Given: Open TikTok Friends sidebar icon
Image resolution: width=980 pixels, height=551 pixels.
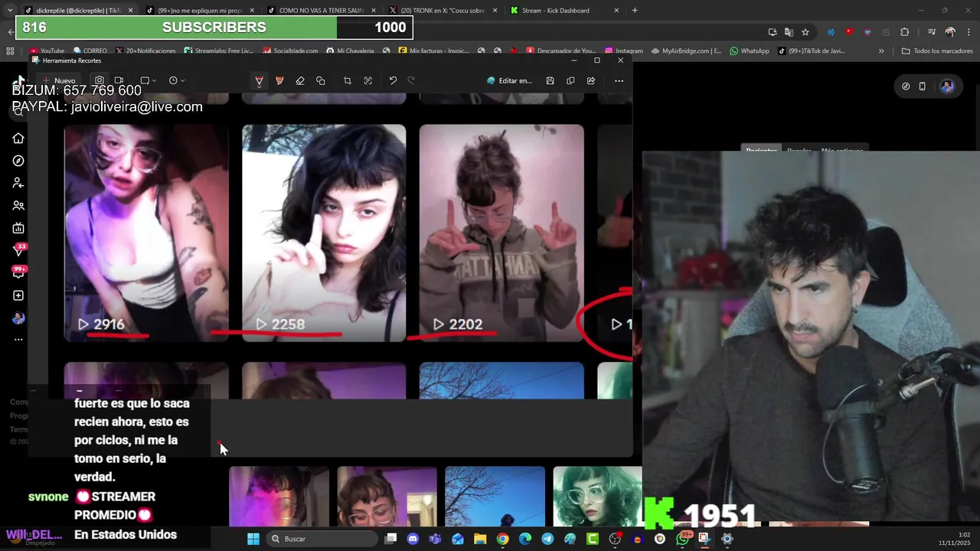Looking at the screenshot, I should (x=18, y=206).
